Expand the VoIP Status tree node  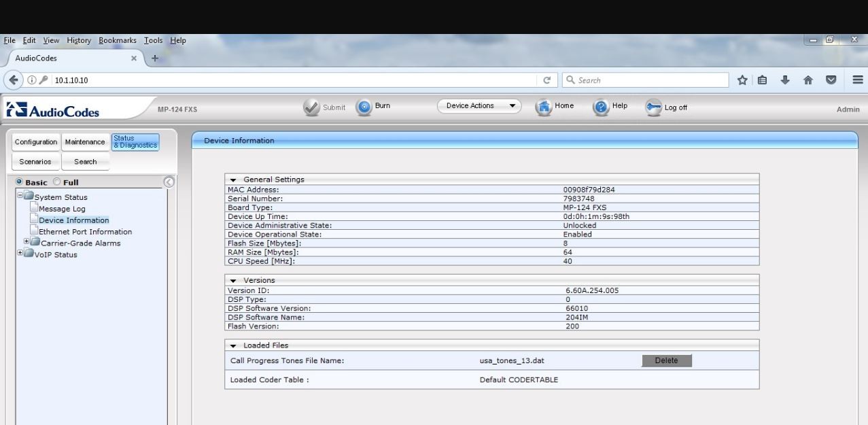pos(19,254)
